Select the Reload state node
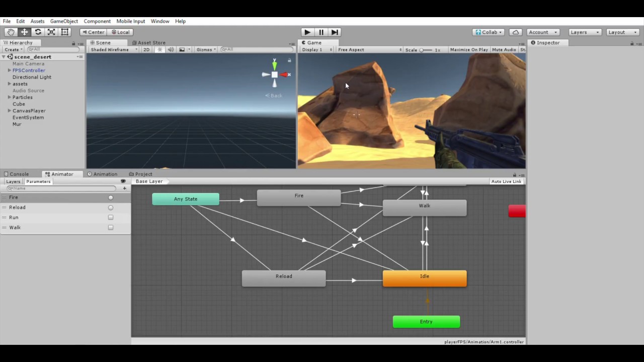644x362 pixels. [284, 278]
